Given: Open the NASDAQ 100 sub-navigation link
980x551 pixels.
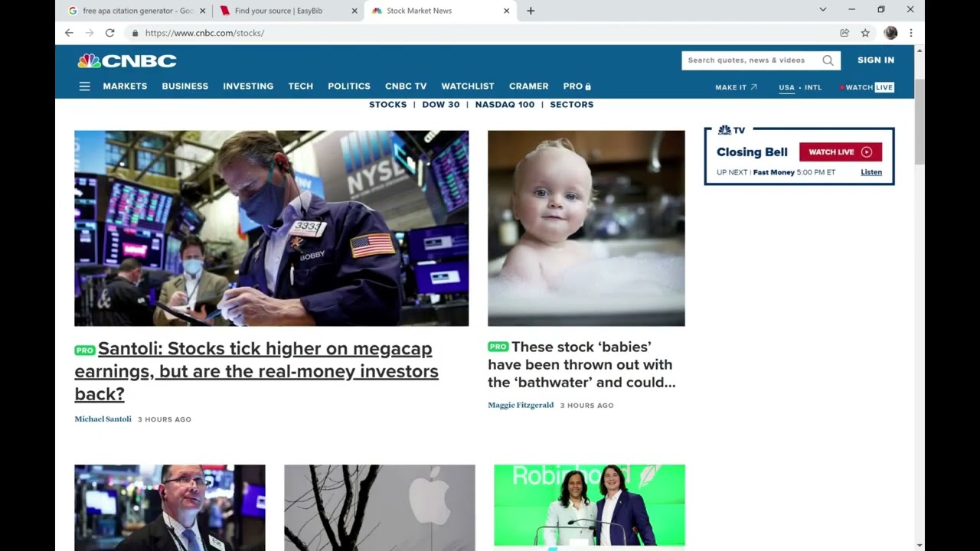Looking at the screenshot, I should [x=505, y=105].
